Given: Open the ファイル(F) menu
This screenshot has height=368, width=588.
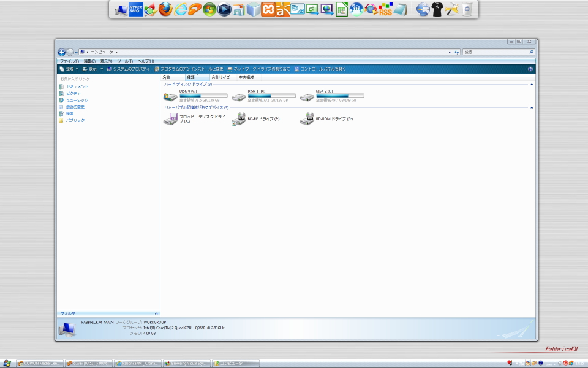Looking at the screenshot, I should tap(68, 61).
